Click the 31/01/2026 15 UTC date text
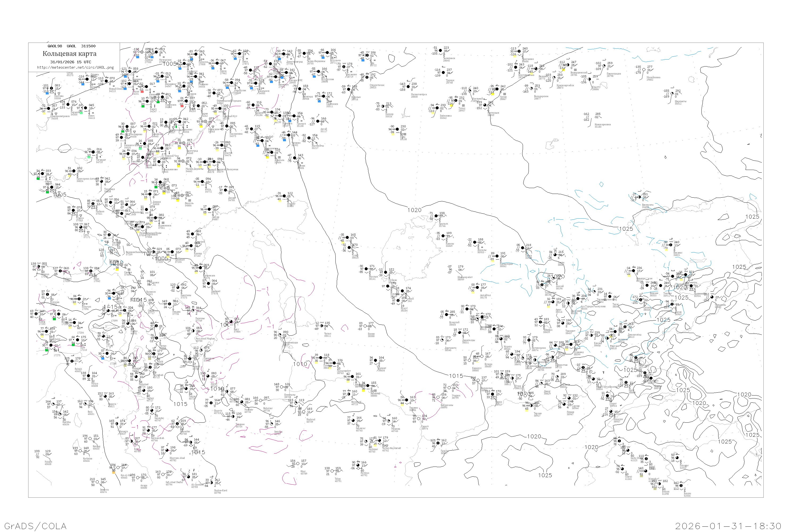Image resolution: width=798 pixels, height=532 pixels. coord(70,62)
